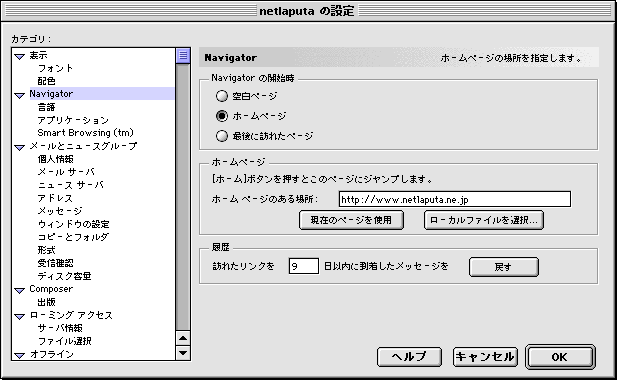Collapse the Composer disclosure triangle
The image size is (617, 380).
coord(19,290)
